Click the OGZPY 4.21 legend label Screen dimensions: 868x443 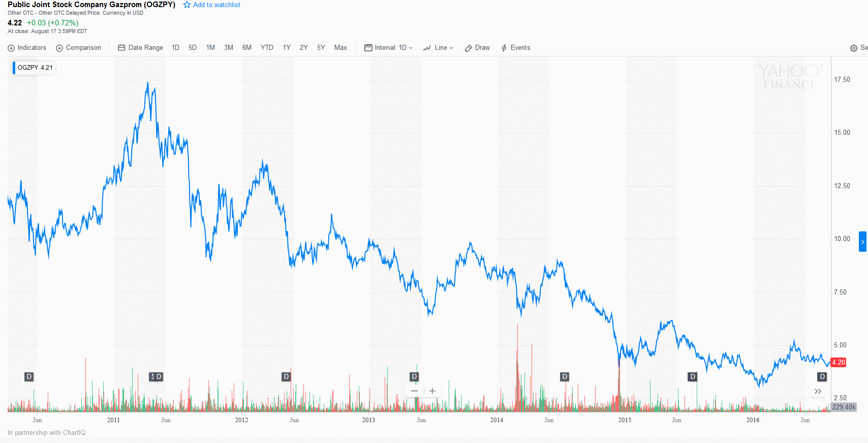[35, 68]
